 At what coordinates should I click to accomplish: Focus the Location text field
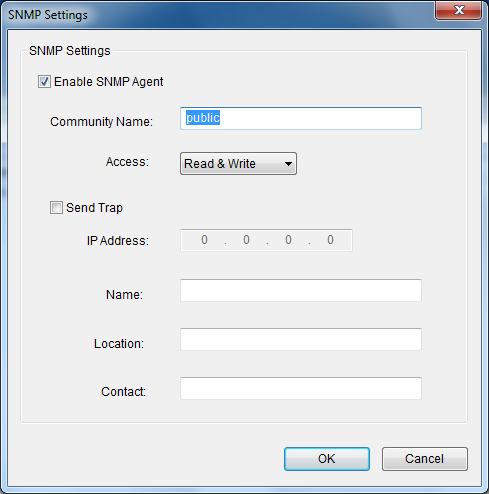click(301, 339)
